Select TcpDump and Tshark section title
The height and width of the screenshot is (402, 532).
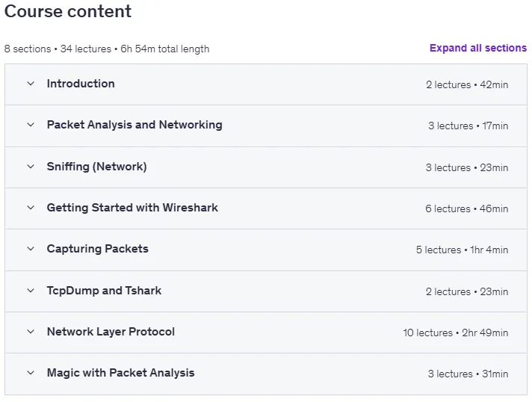(x=104, y=291)
